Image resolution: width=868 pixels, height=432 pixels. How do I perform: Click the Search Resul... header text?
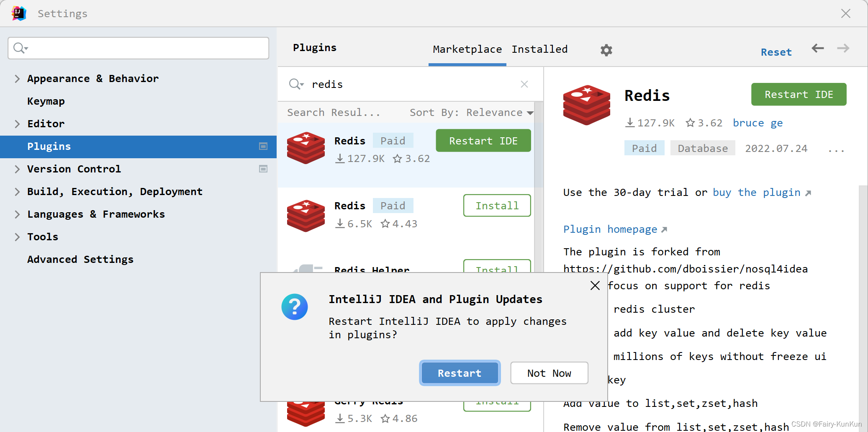tap(334, 113)
